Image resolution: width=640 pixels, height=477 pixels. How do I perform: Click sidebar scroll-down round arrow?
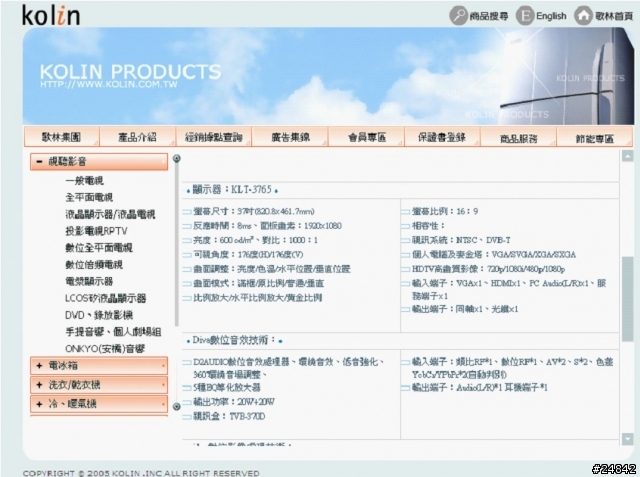[x=177, y=406]
